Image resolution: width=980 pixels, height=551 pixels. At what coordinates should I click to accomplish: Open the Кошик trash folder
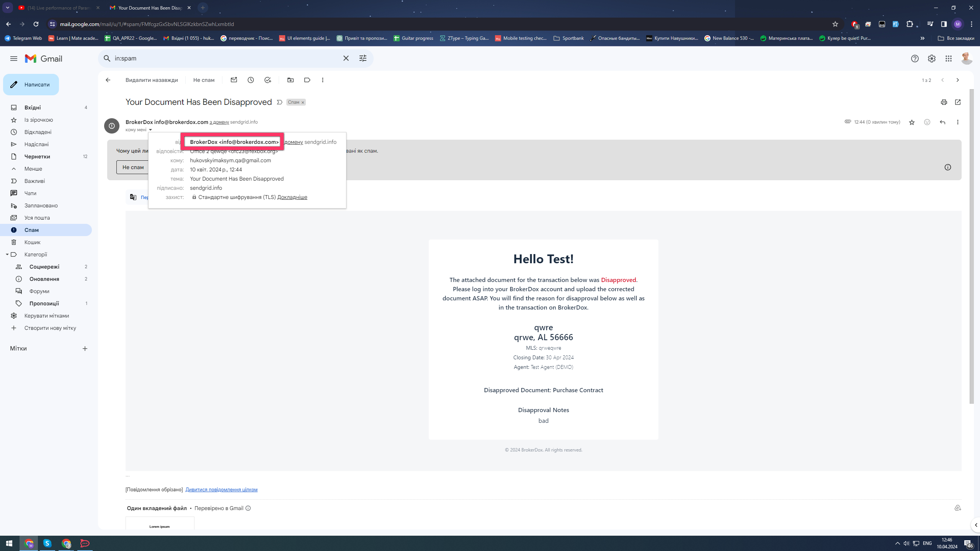click(x=46, y=242)
